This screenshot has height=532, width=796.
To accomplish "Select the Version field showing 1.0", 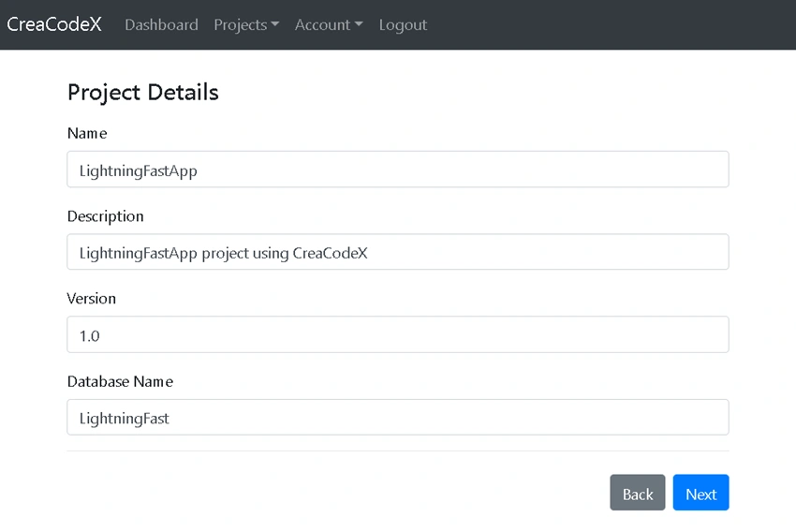I will tap(398, 334).
